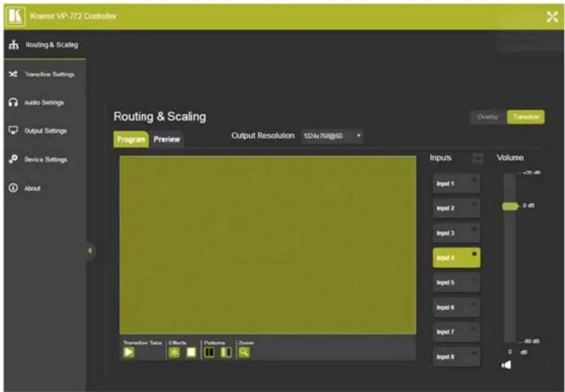Click the white blank square icon under Effects
Viewport: 565px width, 392px height.
pos(191,352)
